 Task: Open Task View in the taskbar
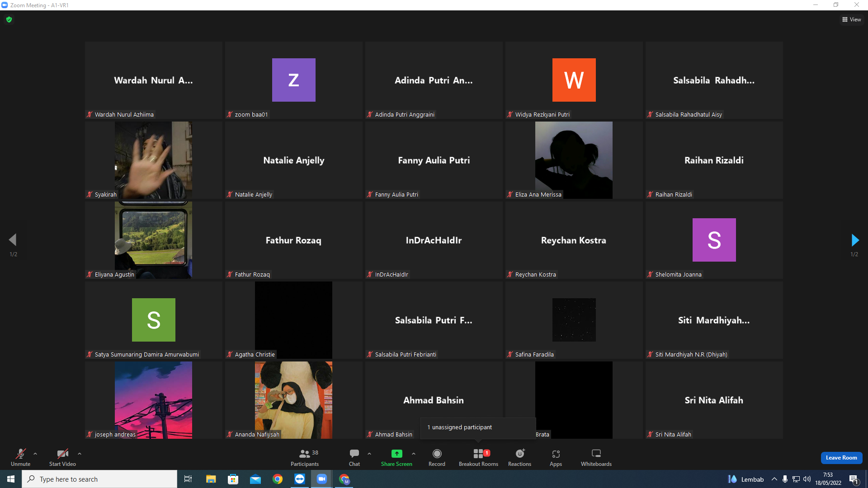[x=188, y=479]
